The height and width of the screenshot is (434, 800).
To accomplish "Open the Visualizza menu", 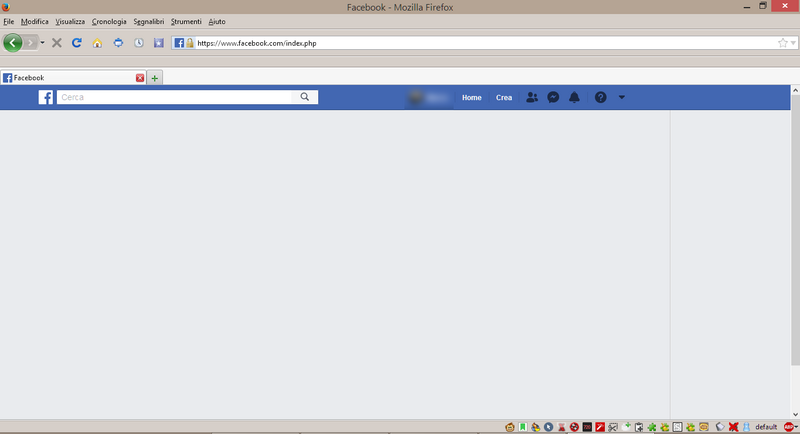I will click(x=70, y=21).
